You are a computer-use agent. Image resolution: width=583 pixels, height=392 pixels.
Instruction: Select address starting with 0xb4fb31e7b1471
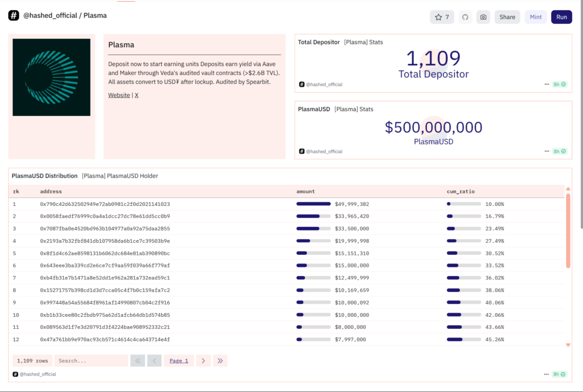tap(105, 278)
